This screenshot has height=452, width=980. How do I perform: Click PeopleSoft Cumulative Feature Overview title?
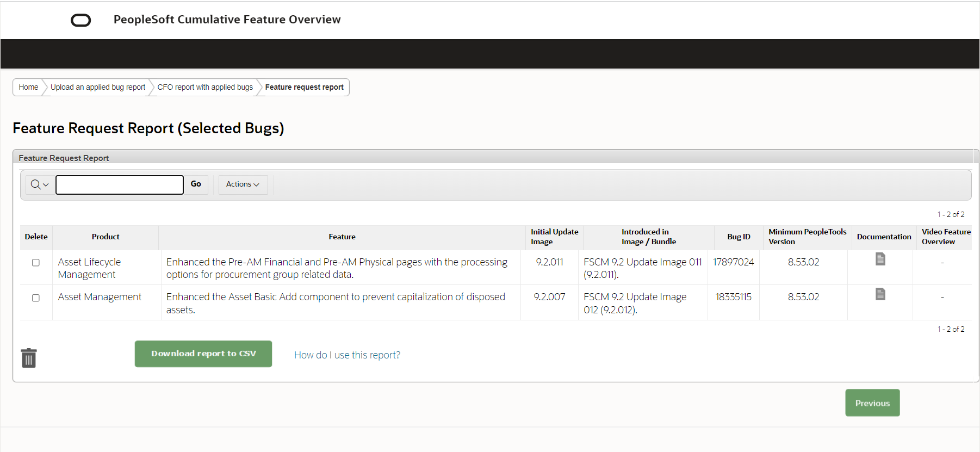(x=227, y=20)
